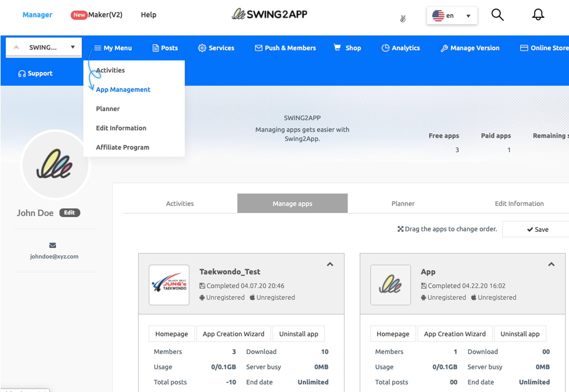
Task: Click the App card logo thumbnail
Action: pyautogui.click(x=391, y=285)
